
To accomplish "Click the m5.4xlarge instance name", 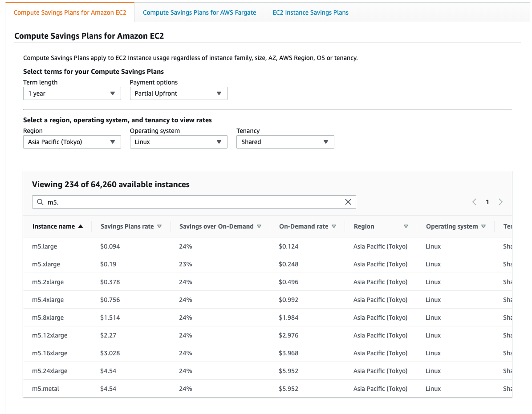I will (48, 300).
